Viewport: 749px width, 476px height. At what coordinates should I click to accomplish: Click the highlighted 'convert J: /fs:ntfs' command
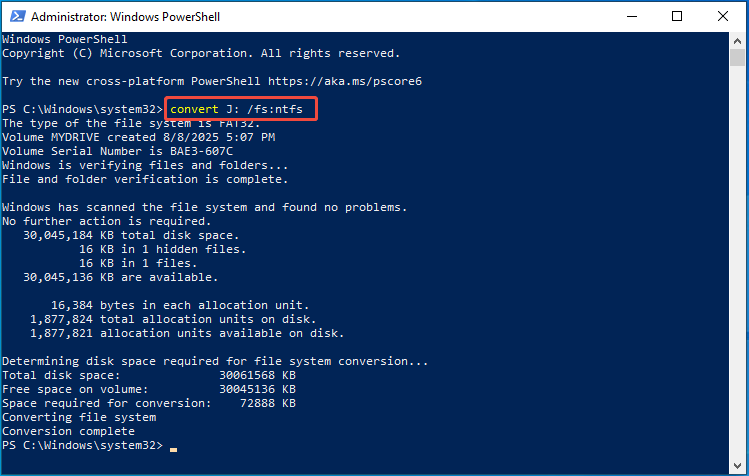243,108
